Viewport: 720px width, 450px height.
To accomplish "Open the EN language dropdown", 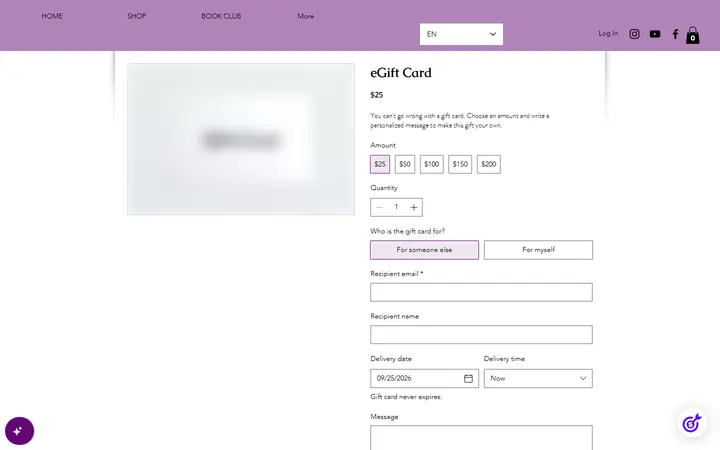I will pyautogui.click(x=461, y=34).
